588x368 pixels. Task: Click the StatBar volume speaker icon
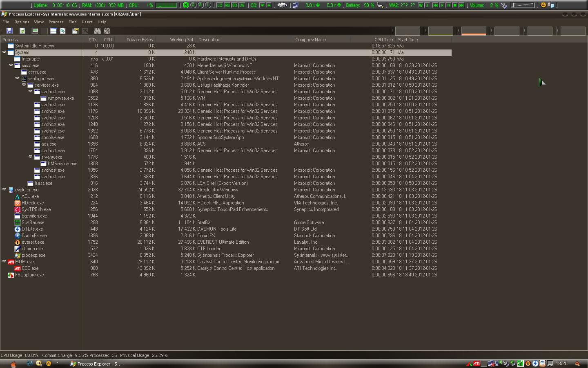(x=504, y=5)
